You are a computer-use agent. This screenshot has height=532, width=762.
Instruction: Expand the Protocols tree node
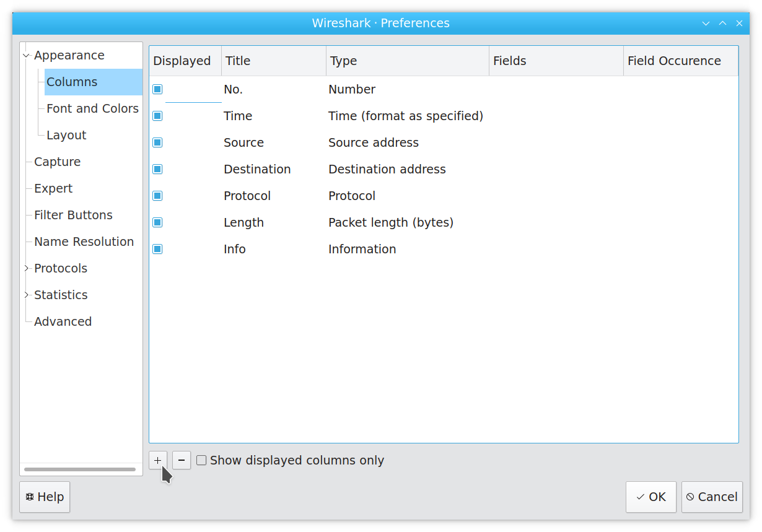26,268
